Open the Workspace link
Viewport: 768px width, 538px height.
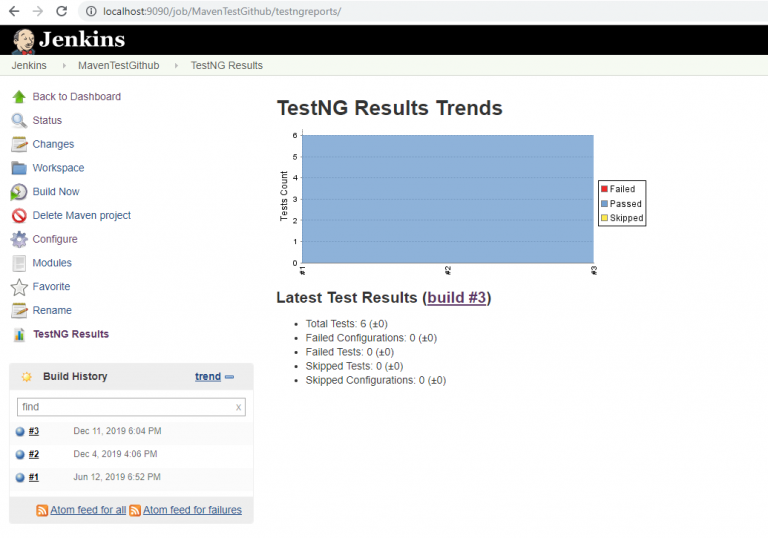tap(58, 168)
